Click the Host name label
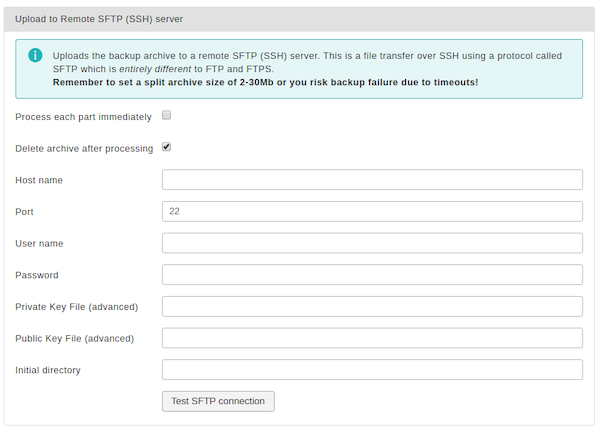This screenshot has width=600, height=430. coord(39,180)
